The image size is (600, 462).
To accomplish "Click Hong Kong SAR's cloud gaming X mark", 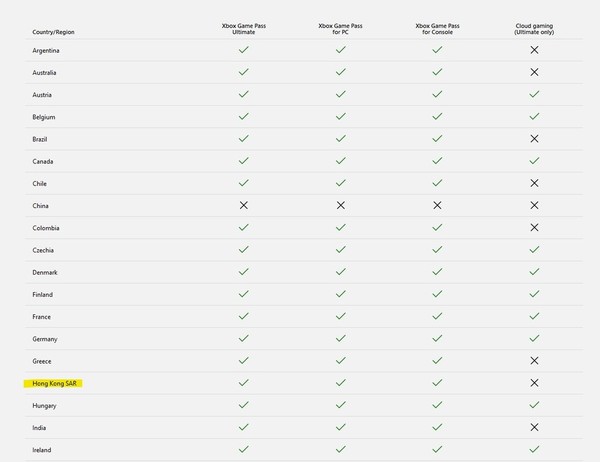I will click(x=534, y=383).
